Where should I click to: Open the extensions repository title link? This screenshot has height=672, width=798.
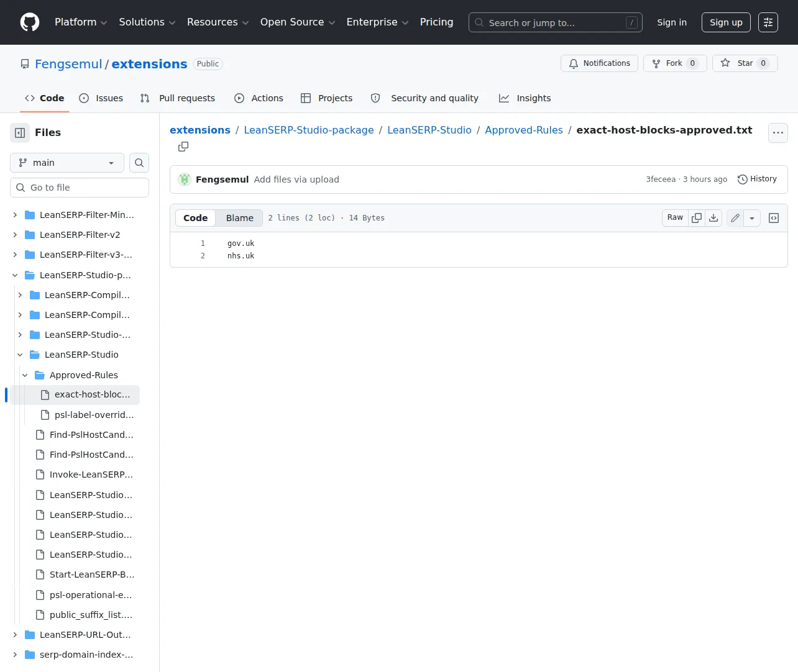pos(149,64)
